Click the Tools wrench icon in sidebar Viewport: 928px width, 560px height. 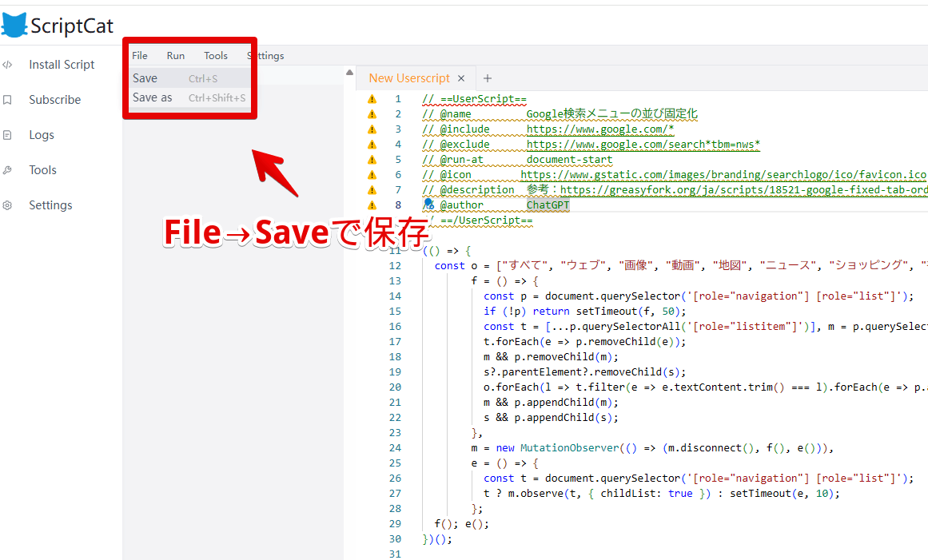7,170
